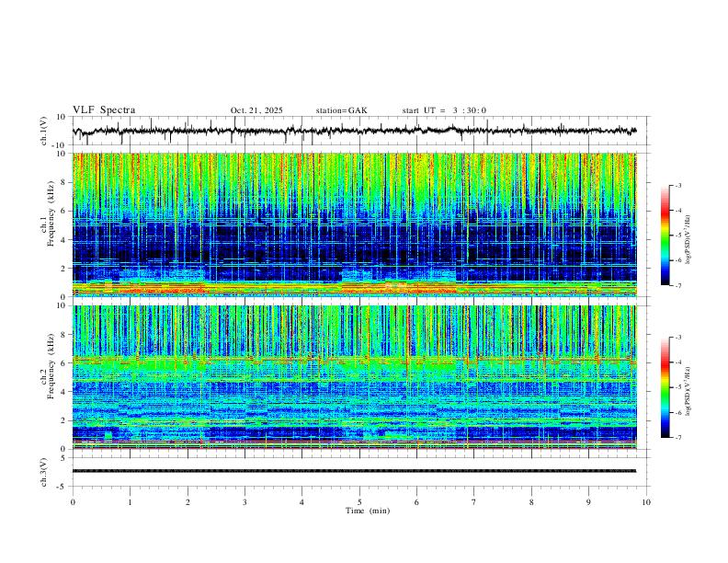The width and height of the screenshot is (728, 563).
Task: Click inside the ch.2 spectrogram panel
Action: point(355,377)
